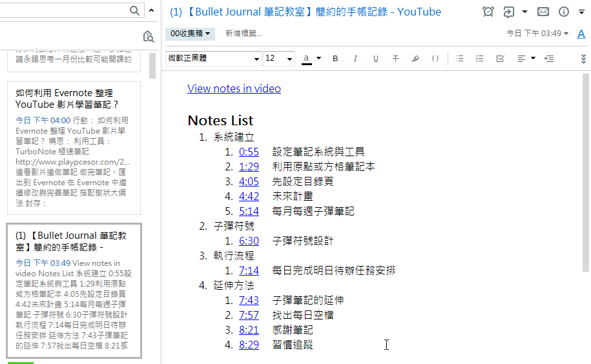Toggle strikethrough formatting
Viewport: 591px width, 364px height.
395,58
